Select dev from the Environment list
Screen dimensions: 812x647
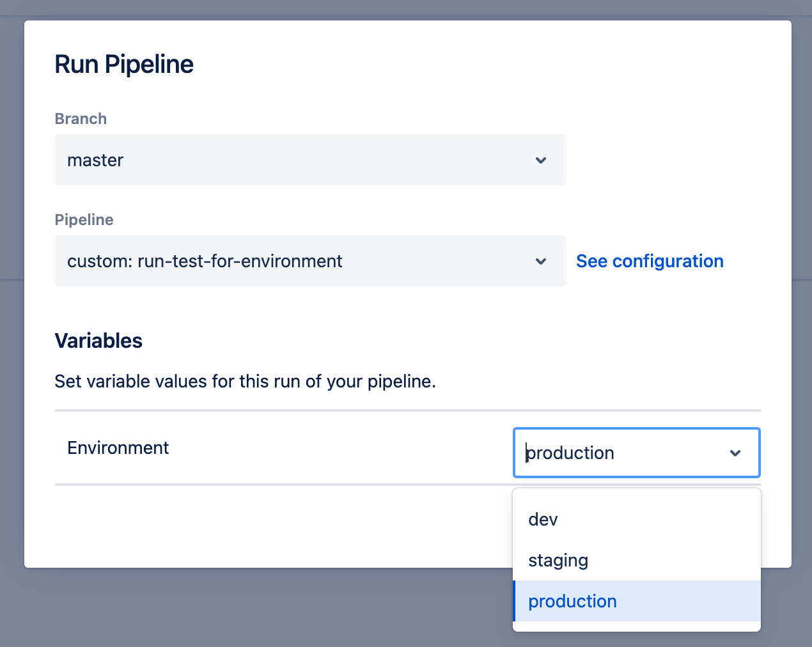543,519
